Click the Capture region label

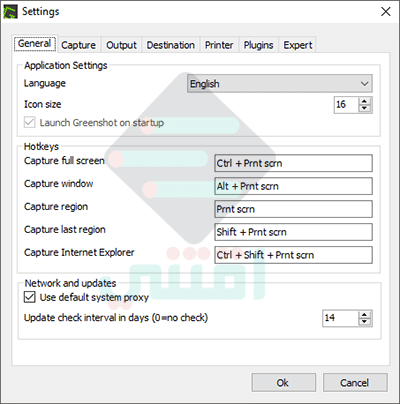point(56,207)
